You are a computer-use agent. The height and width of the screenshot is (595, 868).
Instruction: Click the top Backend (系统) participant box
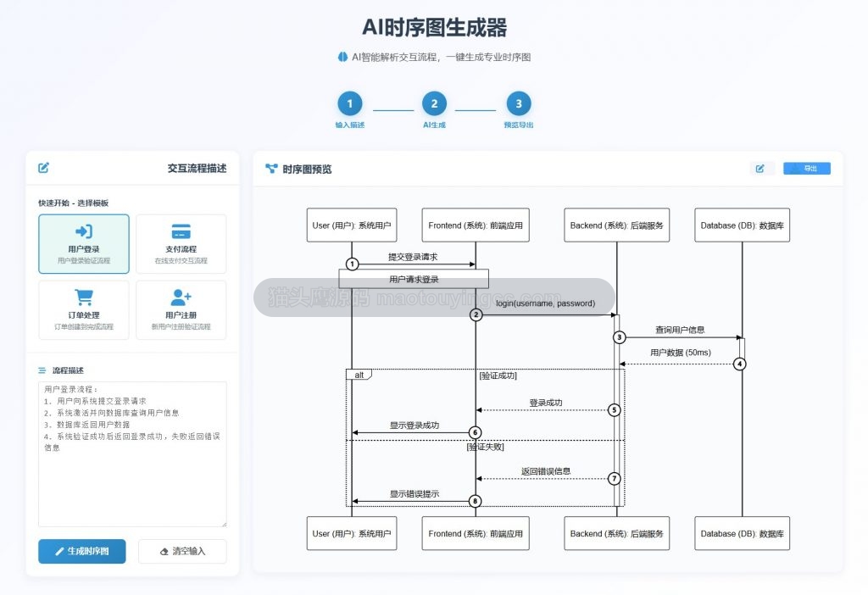pyautogui.click(x=617, y=225)
